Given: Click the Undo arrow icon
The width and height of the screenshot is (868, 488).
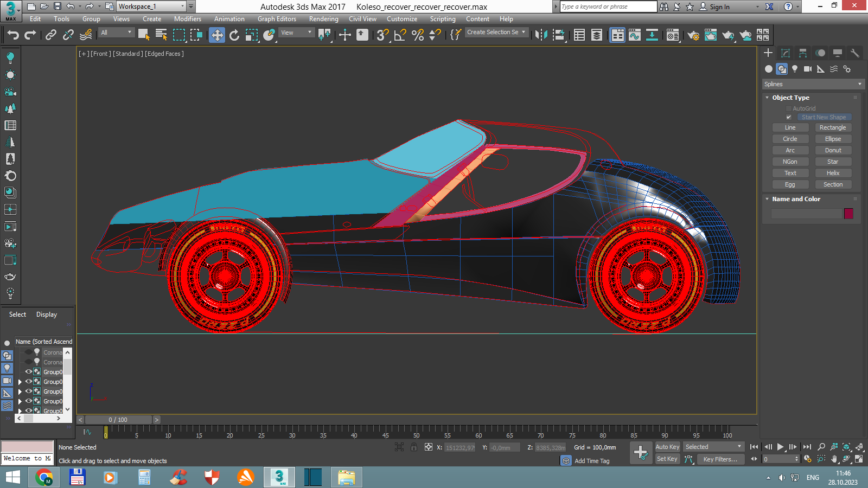Looking at the screenshot, I should [13, 35].
